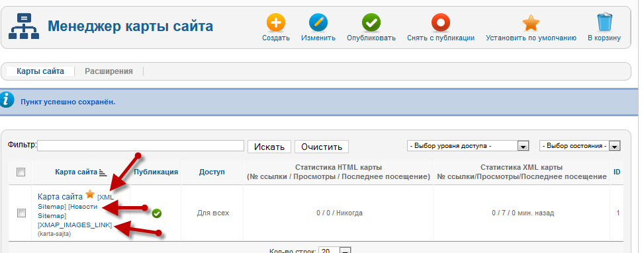This screenshot has height=253, width=644.
Task: Click the 0 / 0 / Никогда statistics cell
Action: (x=340, y=213)
